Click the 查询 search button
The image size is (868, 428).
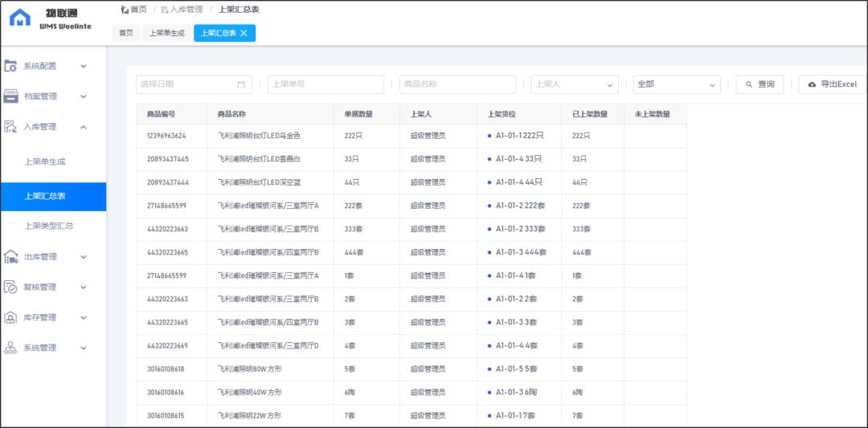tap(759, 84)
